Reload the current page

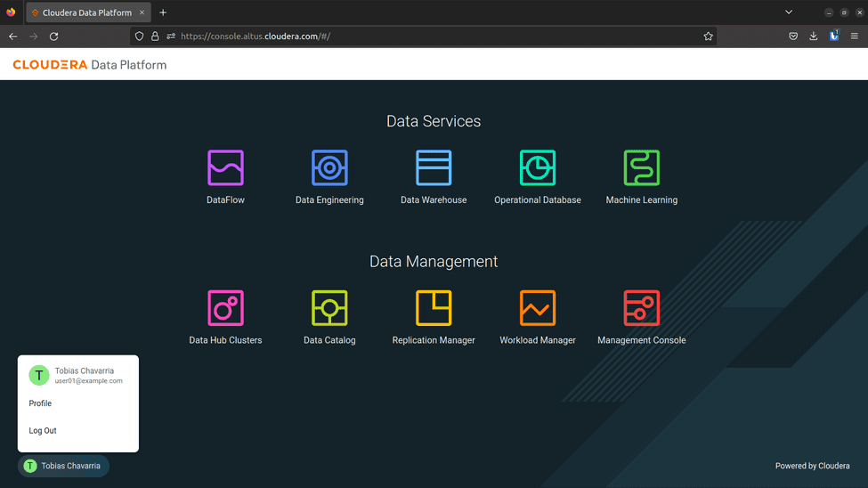click(x=53, y=36)
